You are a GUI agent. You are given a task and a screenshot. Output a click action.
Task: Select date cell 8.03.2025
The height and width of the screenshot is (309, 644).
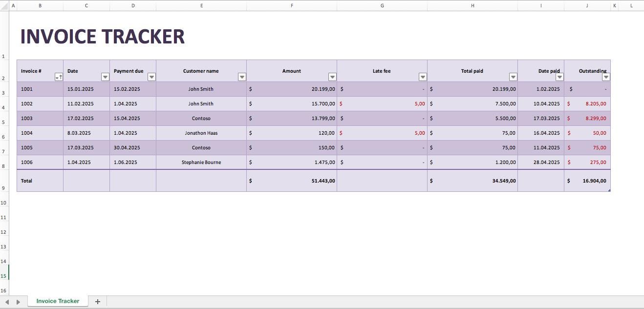tap(86, 133)
